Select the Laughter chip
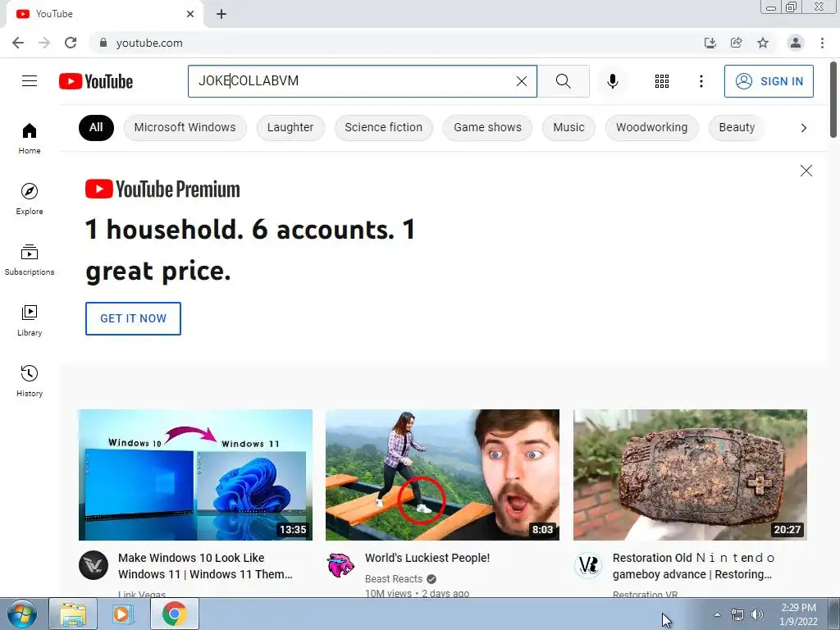The width and height of the screenshot is (840, 630). [290, 127]
